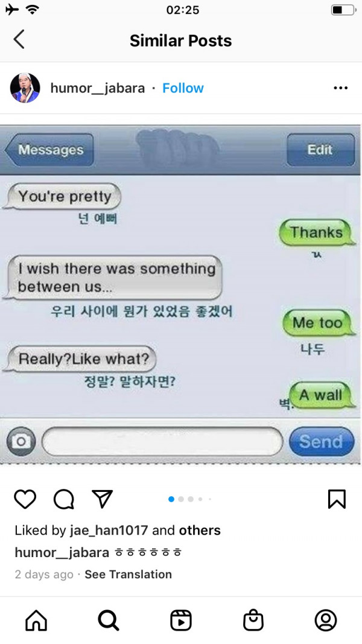Viewport: 362px width, 644px height.
Task: Open the Search tab
Action: click(109, 620)
